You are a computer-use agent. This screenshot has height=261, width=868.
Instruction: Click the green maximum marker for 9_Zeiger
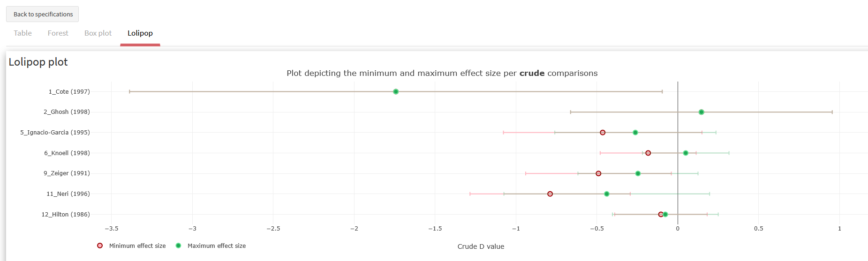click(638, 173)
